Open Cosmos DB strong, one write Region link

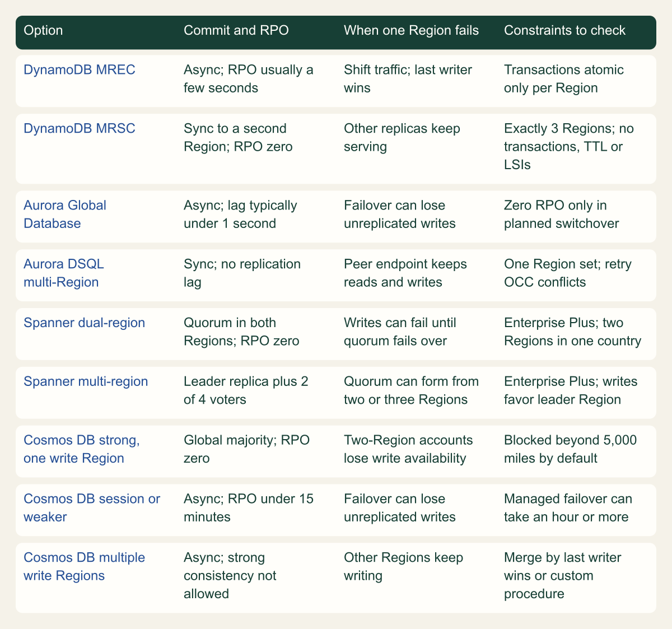[x=82, y=449]
